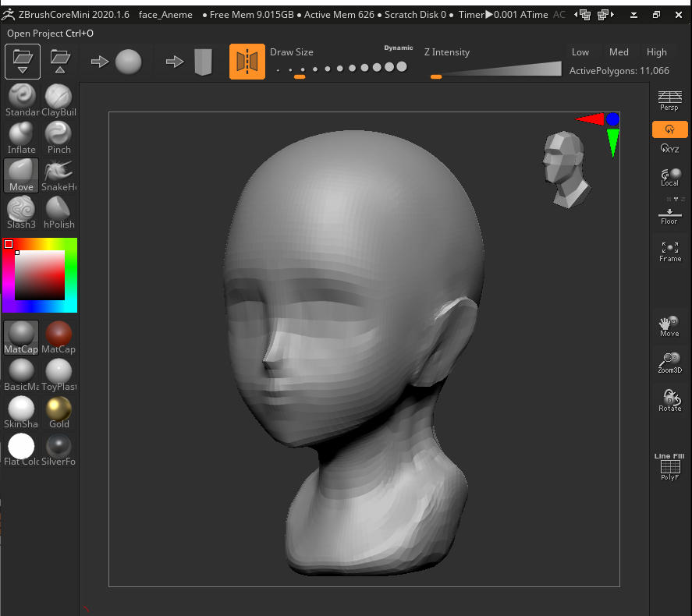Set resolution to High

tap(657, 52)
